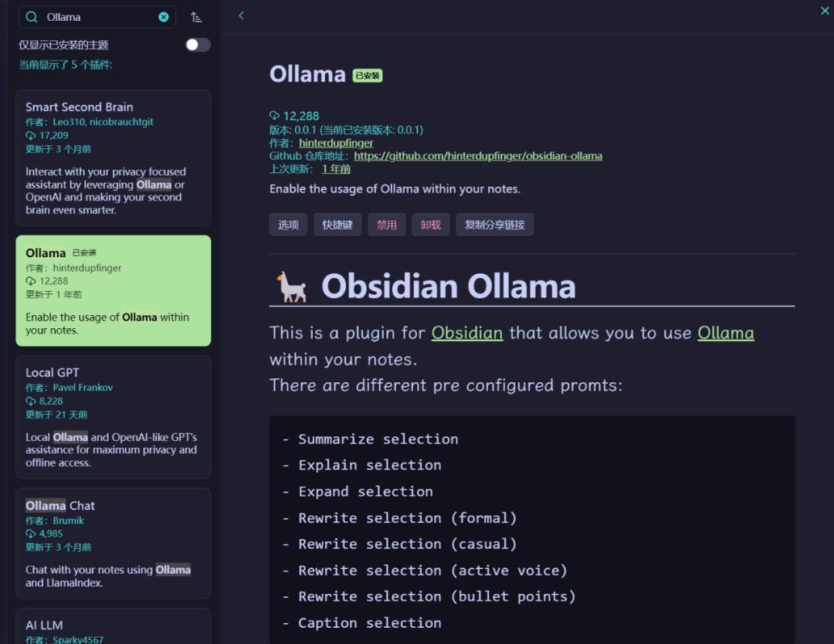Open the plugin sort order menu
The width and height of the screenshot is (834, 644).
[x=196, y=17]
